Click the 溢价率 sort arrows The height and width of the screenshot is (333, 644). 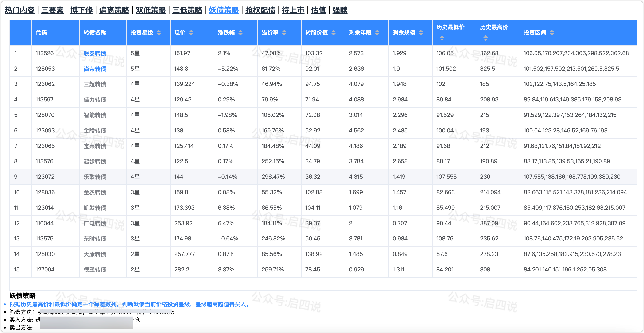tap(284, 33)
